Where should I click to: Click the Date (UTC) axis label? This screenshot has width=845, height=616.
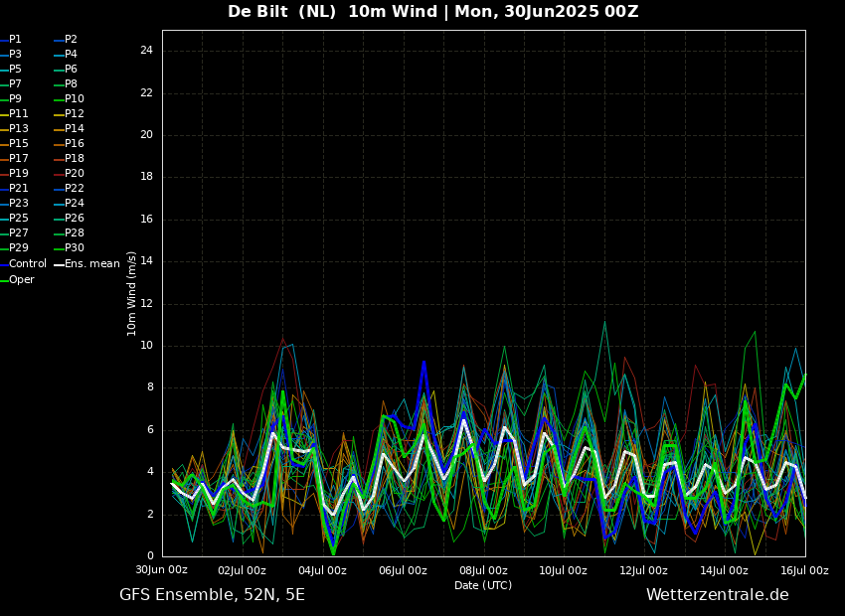(483, 585)
